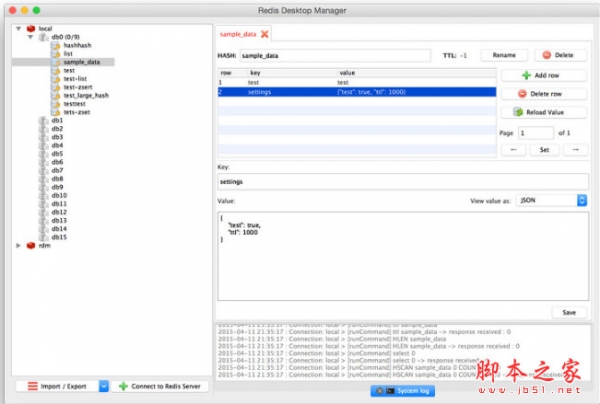This screenshot has height=404, width=600.
Task: Click the key icon beside hashhash
Action: 56,46
